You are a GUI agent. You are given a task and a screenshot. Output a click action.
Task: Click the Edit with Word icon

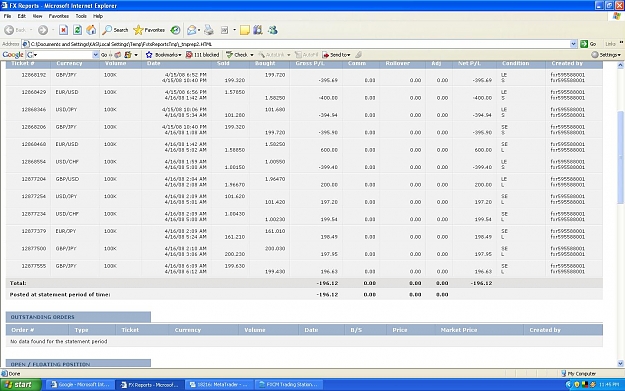225,30
